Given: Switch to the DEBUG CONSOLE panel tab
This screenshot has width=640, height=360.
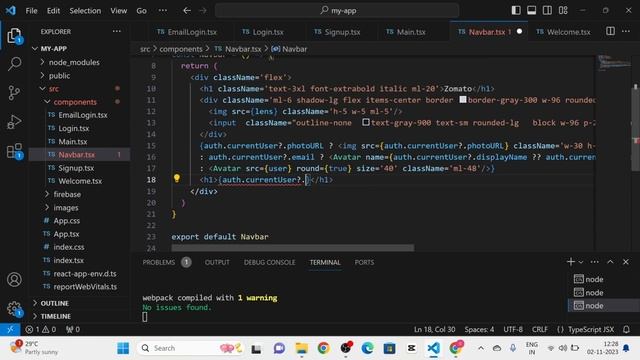Looking at the screenshot, I should click(x=269, y=262).
